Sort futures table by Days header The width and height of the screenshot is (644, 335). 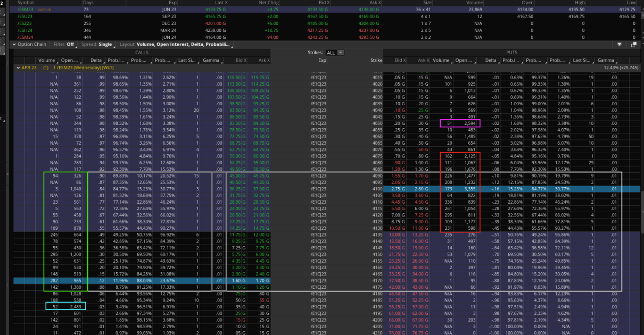tap(88, 3)
